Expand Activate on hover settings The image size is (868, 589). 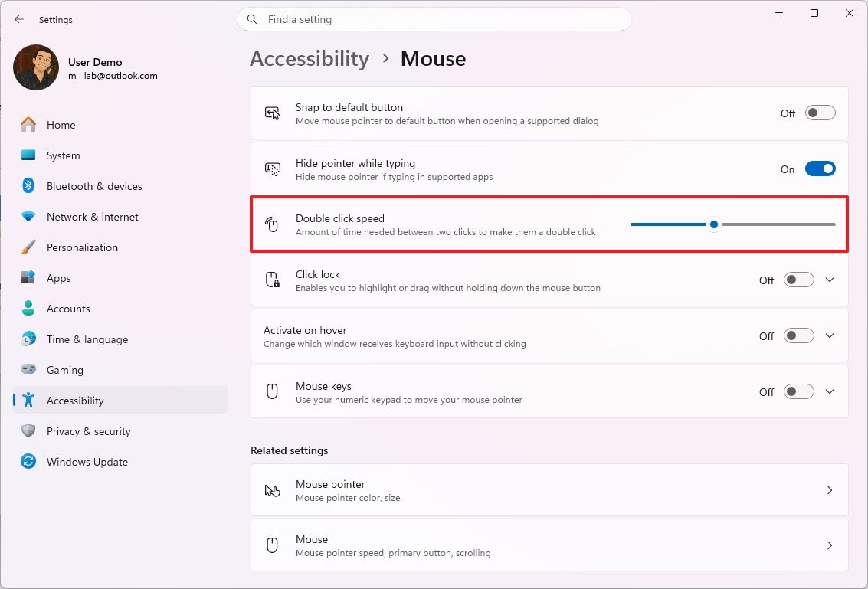(830, 335)
